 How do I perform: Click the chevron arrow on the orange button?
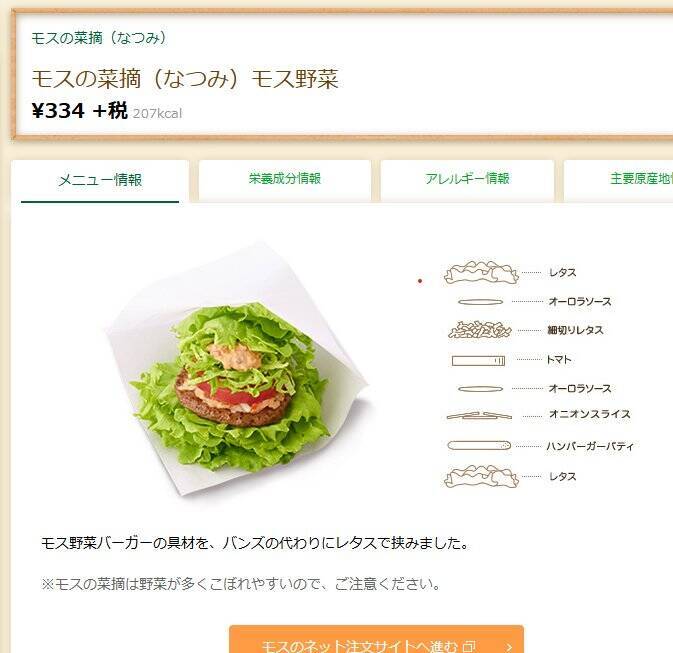[509, 647]
